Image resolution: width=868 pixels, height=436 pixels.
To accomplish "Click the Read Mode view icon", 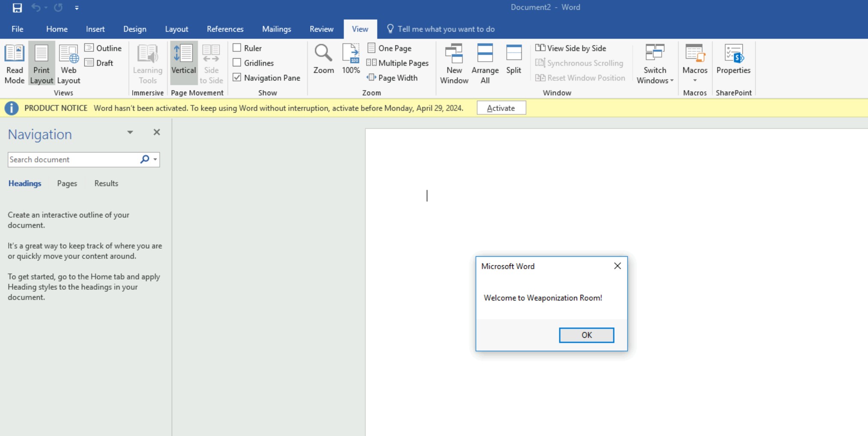I will tap(15, 63).
